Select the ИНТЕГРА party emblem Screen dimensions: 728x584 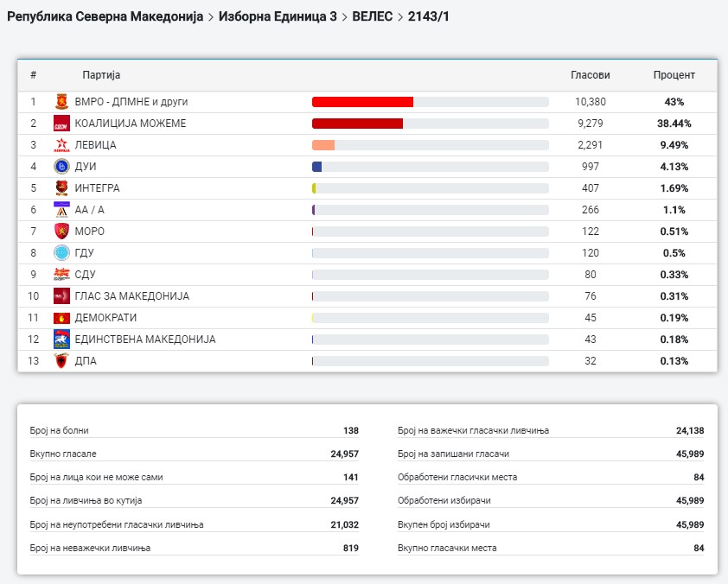(61, 188)
